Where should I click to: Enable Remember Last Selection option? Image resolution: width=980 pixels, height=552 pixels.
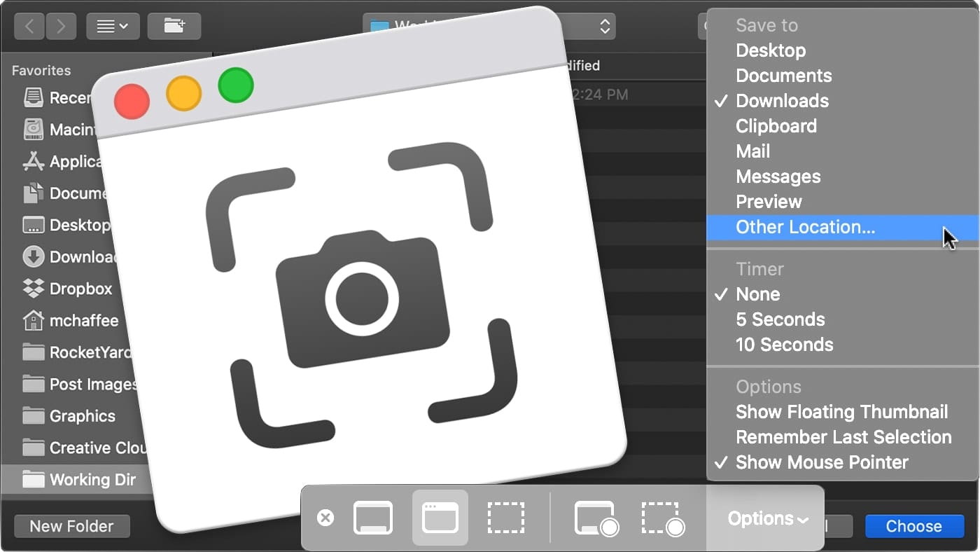click(843, 437)
